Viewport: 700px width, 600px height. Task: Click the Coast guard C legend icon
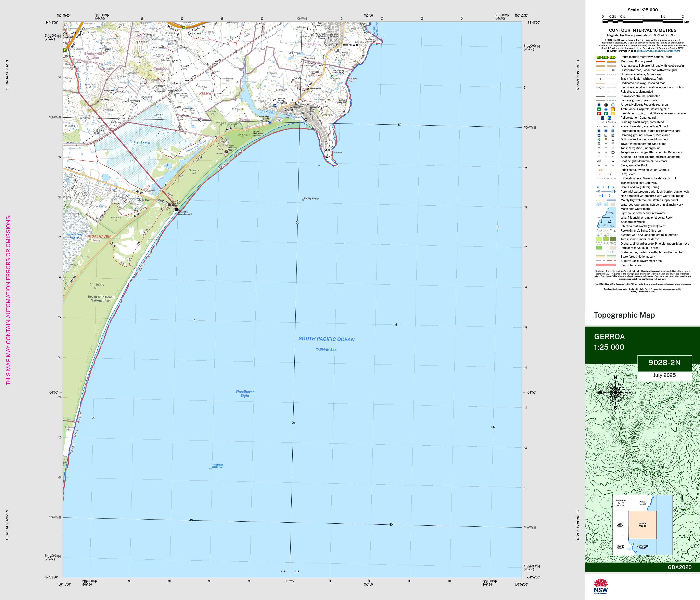609,118
